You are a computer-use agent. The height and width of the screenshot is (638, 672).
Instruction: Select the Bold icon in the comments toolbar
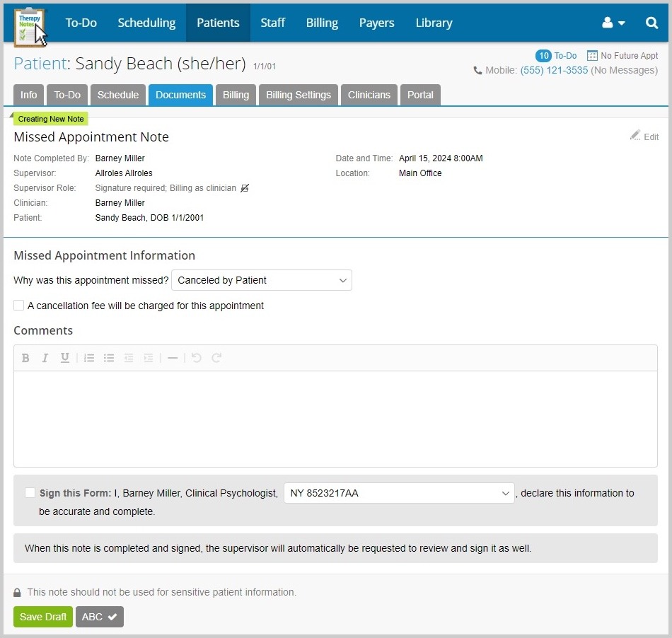(25, 358)
